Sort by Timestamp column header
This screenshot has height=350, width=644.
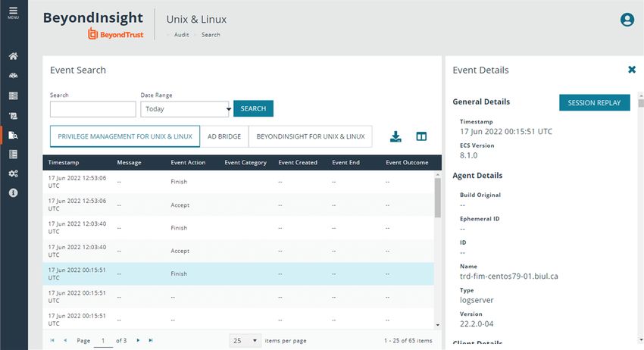coord(64,163)
